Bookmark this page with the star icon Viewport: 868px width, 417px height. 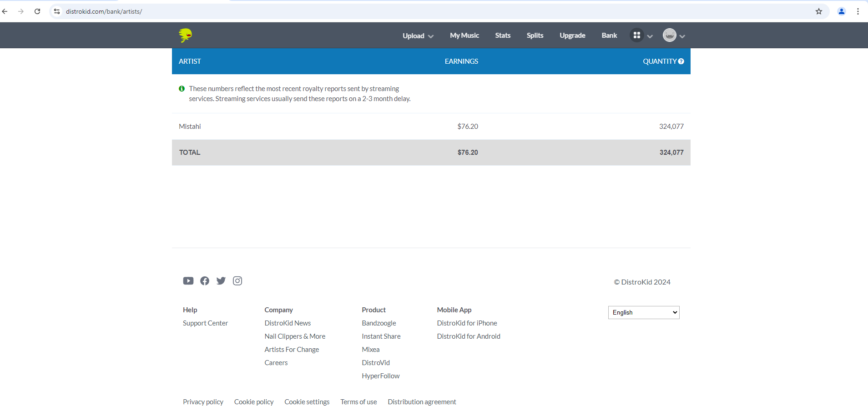[819, 11]
